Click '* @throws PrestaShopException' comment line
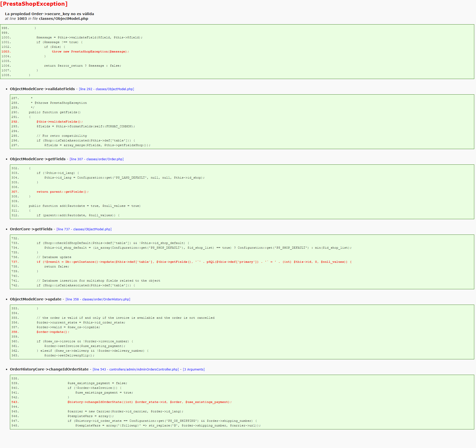Screen dimensions: 476x448 [59, 103]
